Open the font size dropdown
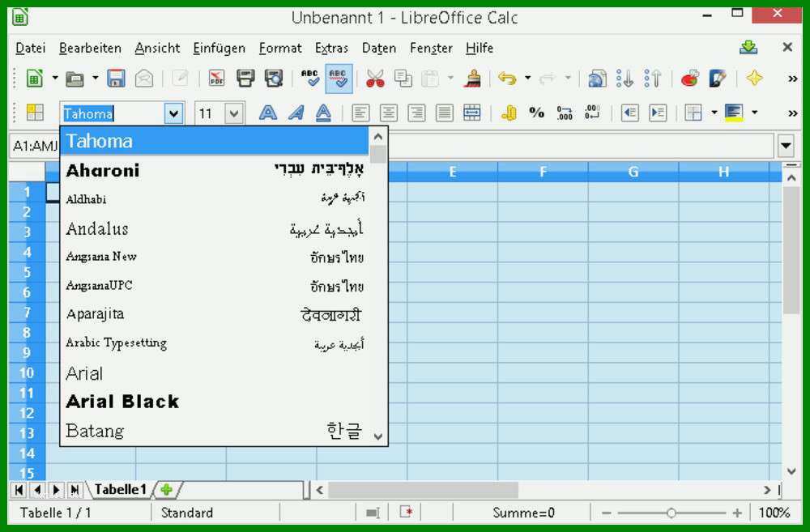 point(234,113)
